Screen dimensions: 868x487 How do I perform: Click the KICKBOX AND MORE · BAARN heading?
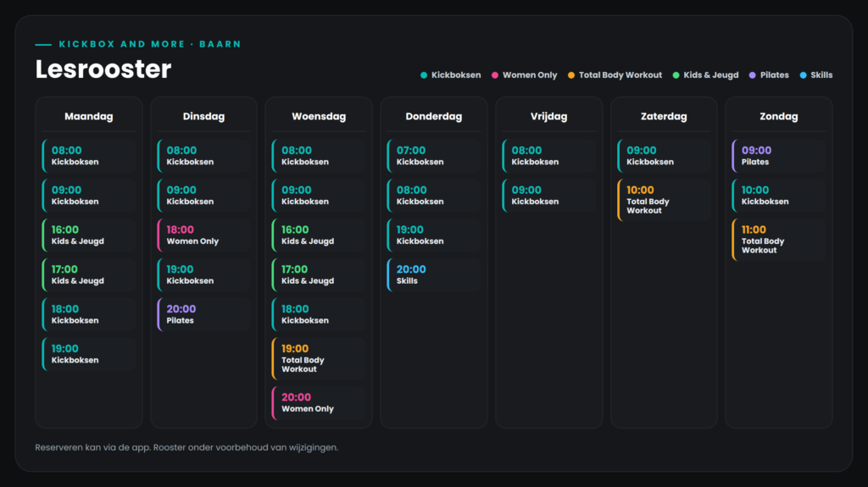pos(150,44)
